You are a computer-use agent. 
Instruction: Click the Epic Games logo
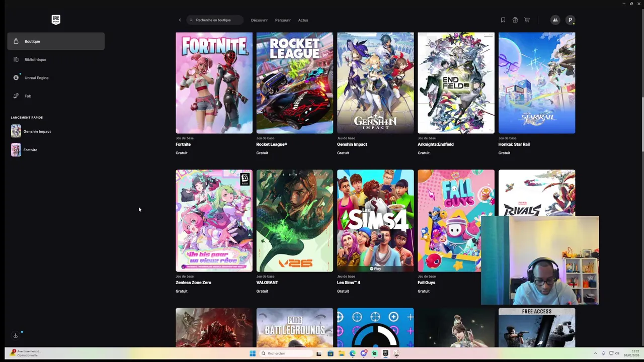tap(56, 20)
